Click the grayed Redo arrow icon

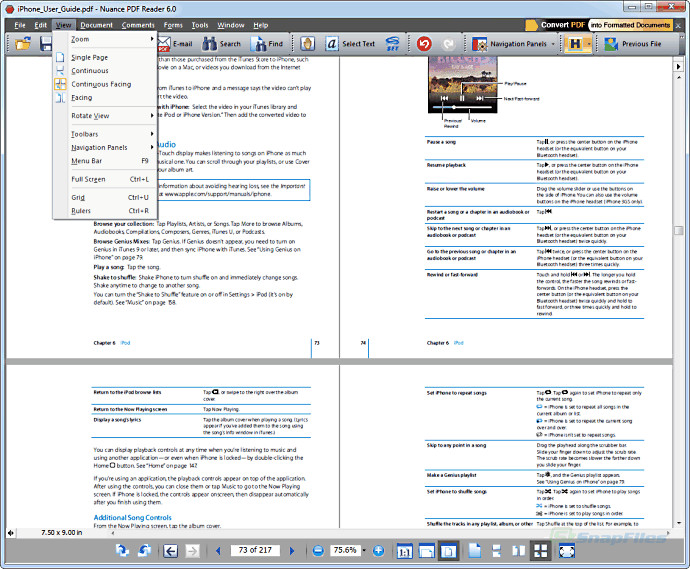click(x=448, y=44)
